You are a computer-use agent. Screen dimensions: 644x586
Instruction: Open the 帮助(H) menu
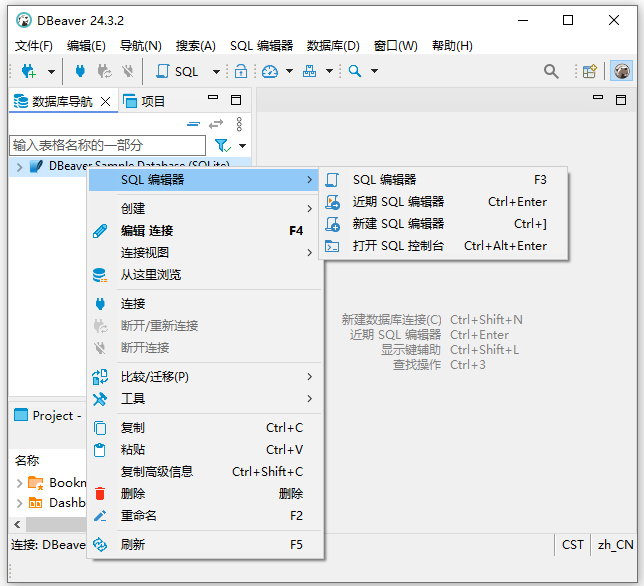pyautogui.click(x=452, y=46)
